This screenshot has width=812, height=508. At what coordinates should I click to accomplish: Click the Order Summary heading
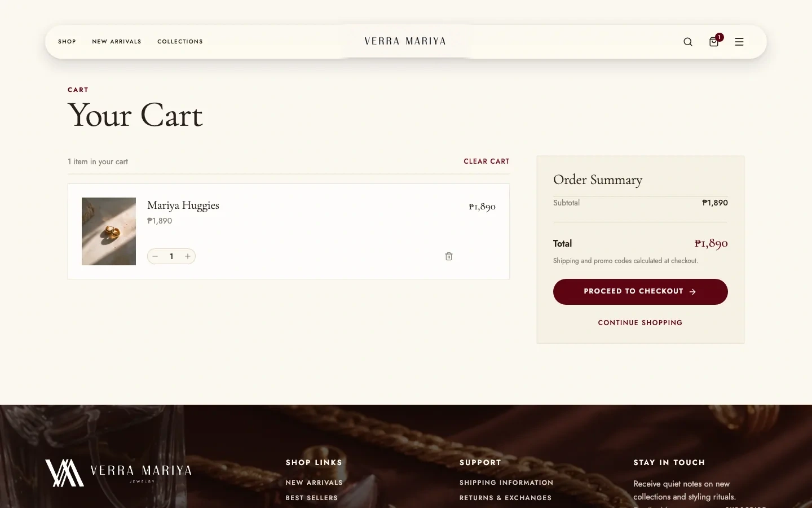(598, 179)
